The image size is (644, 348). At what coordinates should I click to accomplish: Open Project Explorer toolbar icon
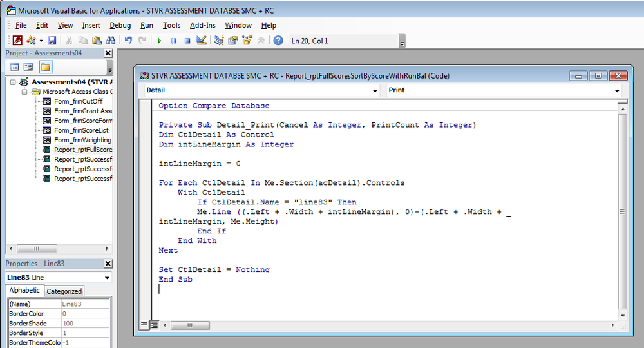coord(219,40)
